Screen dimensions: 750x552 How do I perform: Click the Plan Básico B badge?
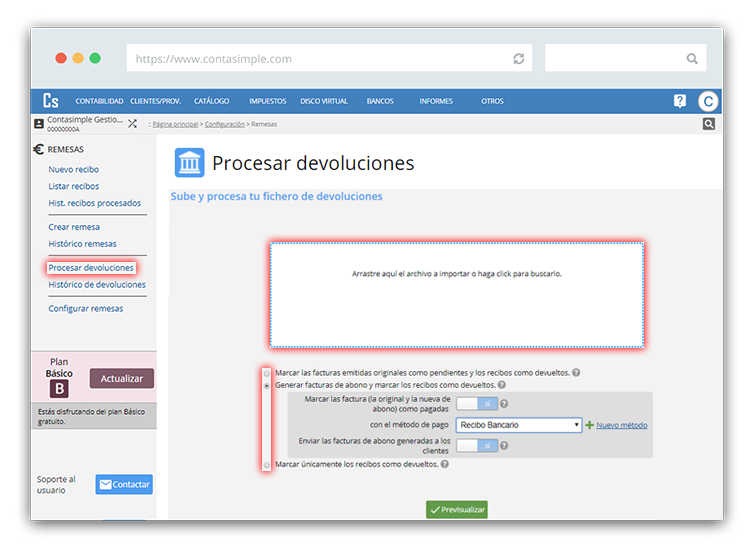coord(59,389)
